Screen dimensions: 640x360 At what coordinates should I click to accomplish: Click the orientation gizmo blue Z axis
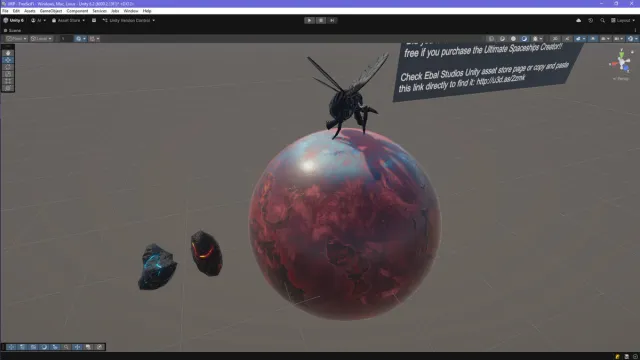click(627, 68)
